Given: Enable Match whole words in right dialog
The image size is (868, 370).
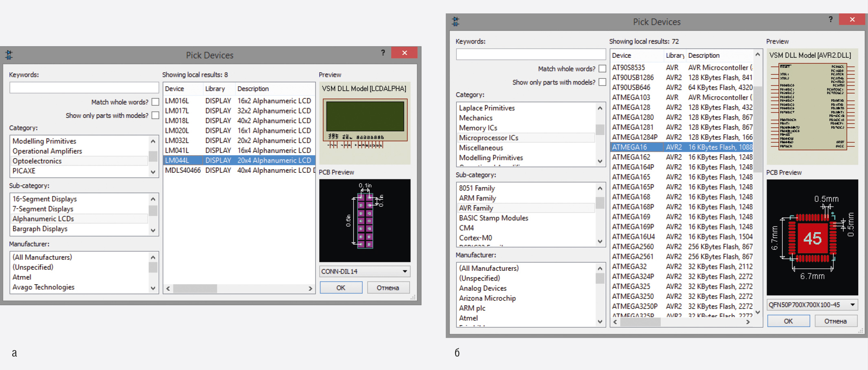Looking at the screenshot, I should [602, 69].
